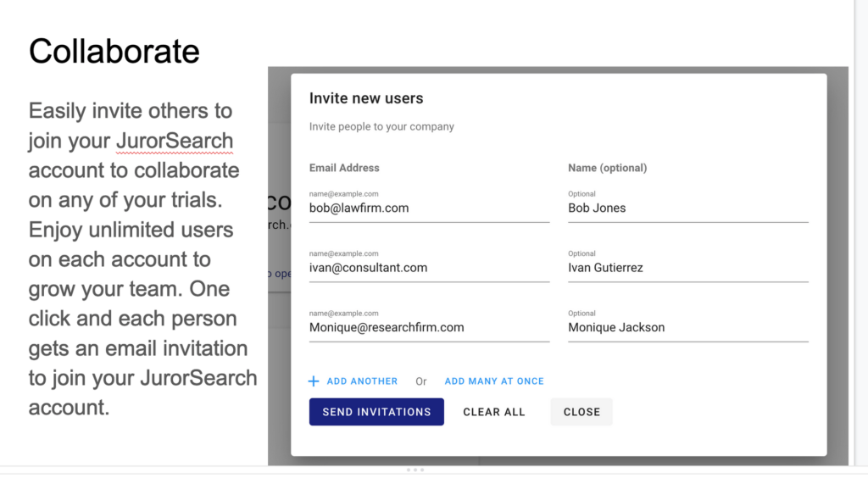Close the Invite new users dialog

click(x=581, y=412)
